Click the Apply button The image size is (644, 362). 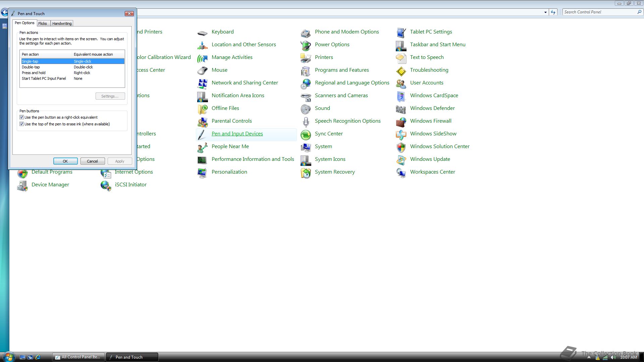pos(120,161)
